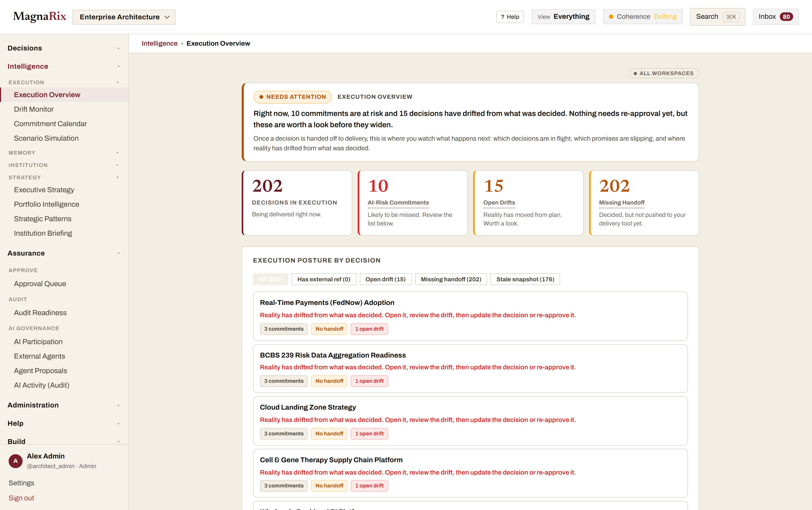Open the At-Risk Commitments card
Viewport: 812px width, 510px height.
point(412,203)
